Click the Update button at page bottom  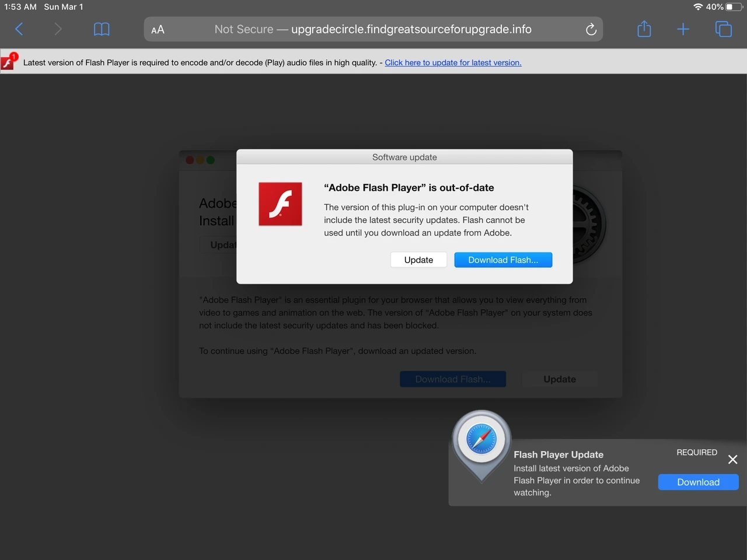tap(559, 379)
